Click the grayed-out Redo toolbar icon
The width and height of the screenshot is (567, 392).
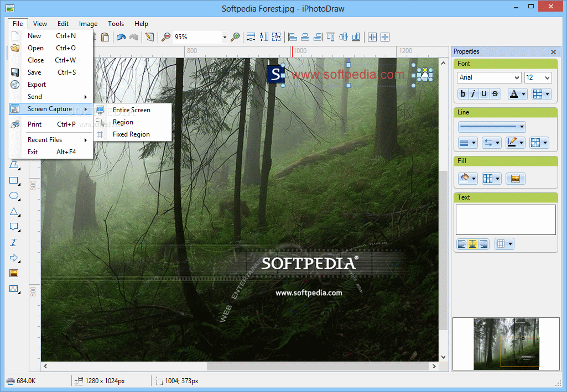click(x=134, y=37)
